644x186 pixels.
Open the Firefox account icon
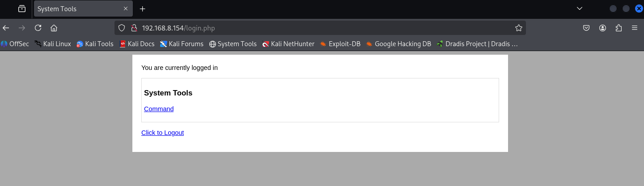point(603,28)
